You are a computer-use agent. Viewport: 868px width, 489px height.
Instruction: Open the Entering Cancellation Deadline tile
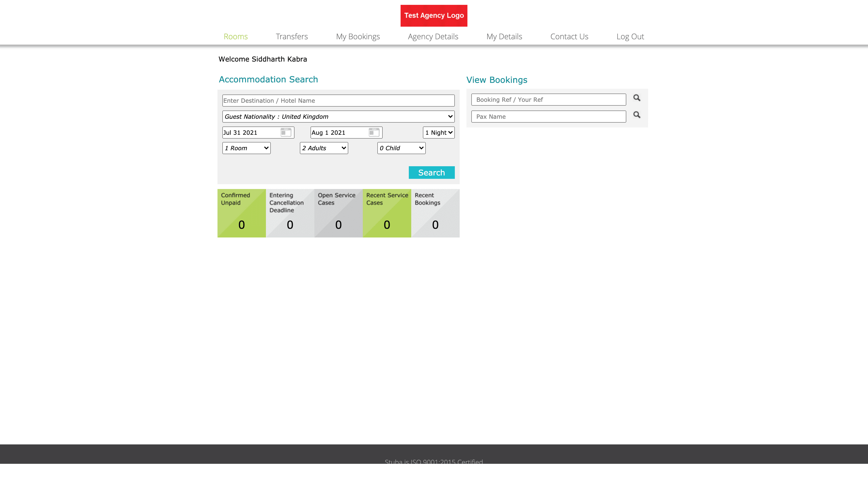(x=290, y=213)
